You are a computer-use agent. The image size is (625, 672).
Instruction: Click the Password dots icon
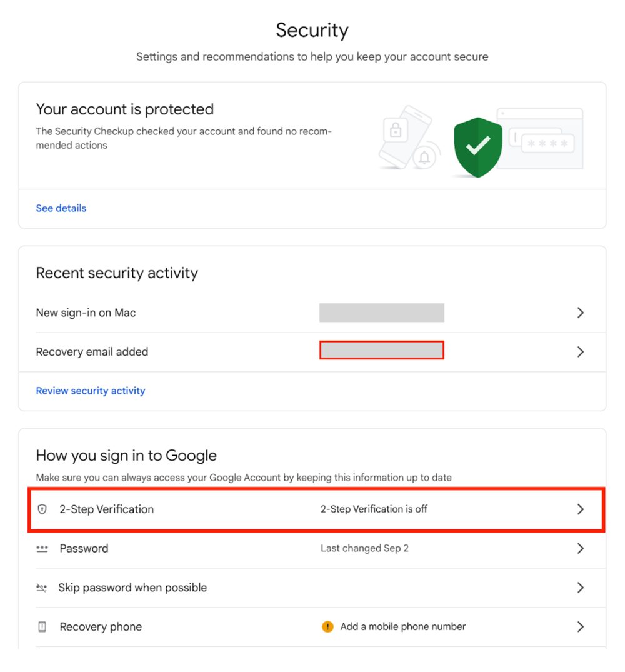pos(42,548)
